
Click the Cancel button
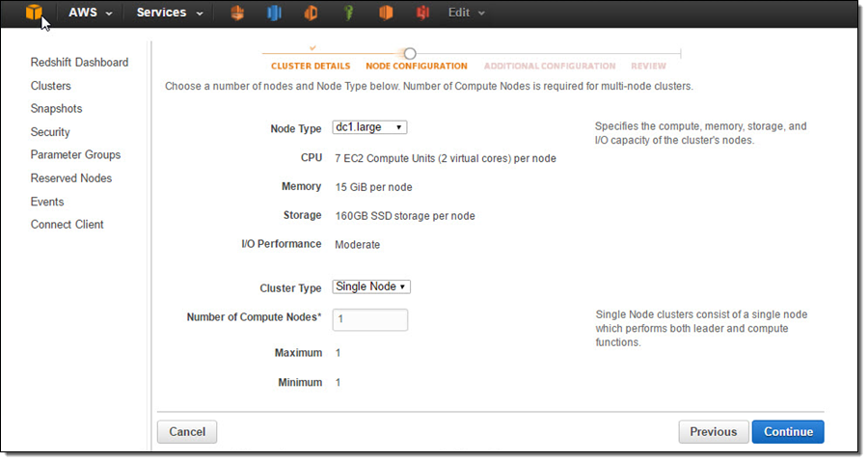(x=187, y=432)
